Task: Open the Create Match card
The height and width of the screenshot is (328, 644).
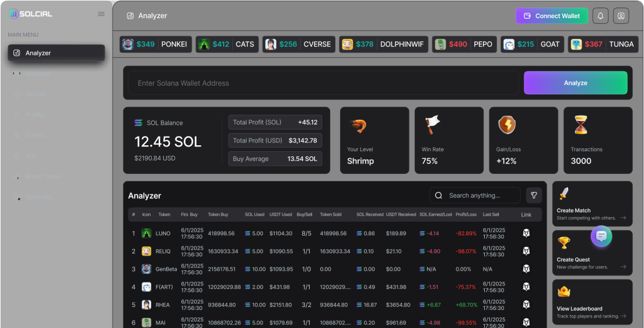Action: pyautogui.click(x=592, y=204)
